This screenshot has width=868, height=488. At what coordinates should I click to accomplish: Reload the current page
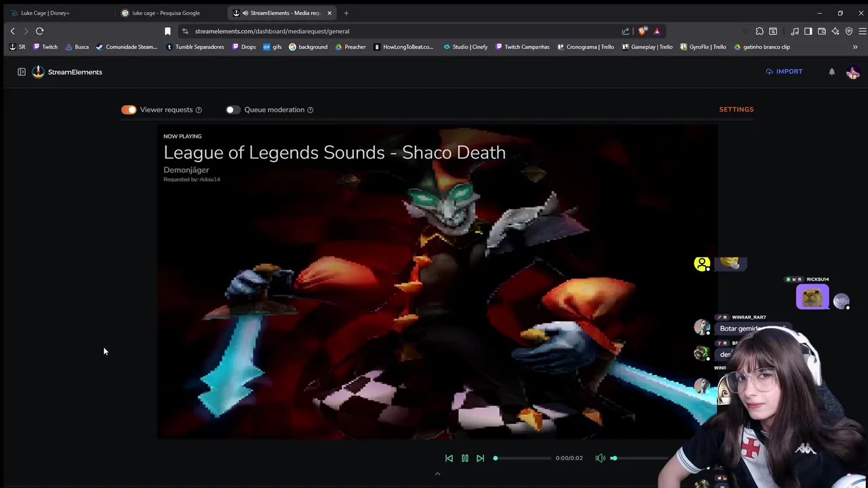click(x=39, y=31)
